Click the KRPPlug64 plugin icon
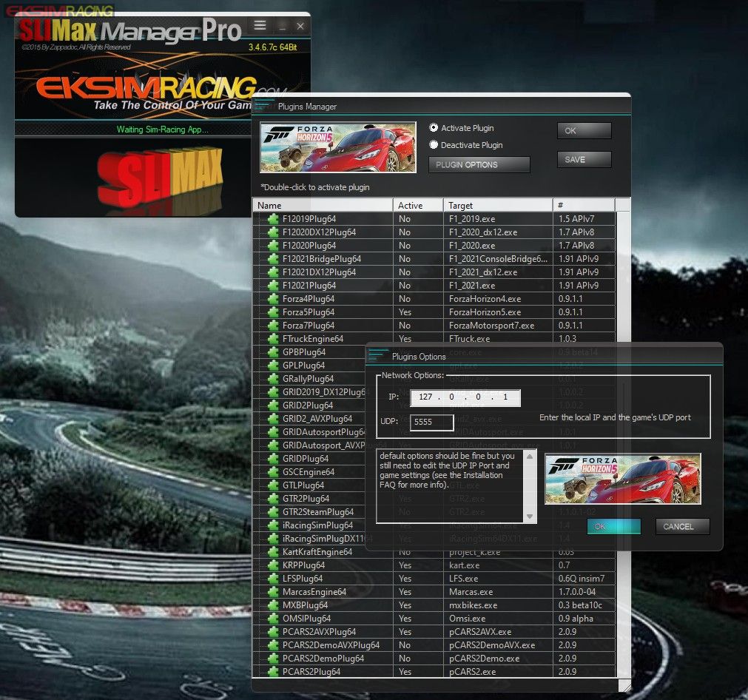The image size is (748, 700). [273, 565]
